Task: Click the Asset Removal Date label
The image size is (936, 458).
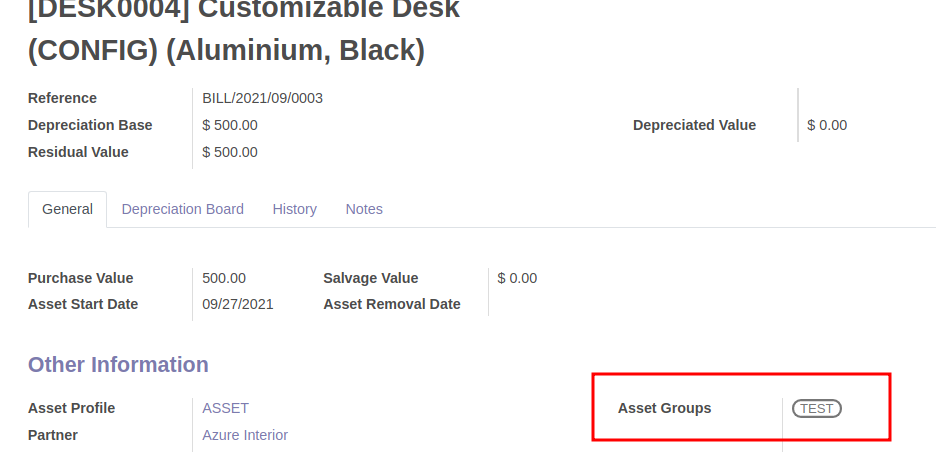Action: coord(392,305)
